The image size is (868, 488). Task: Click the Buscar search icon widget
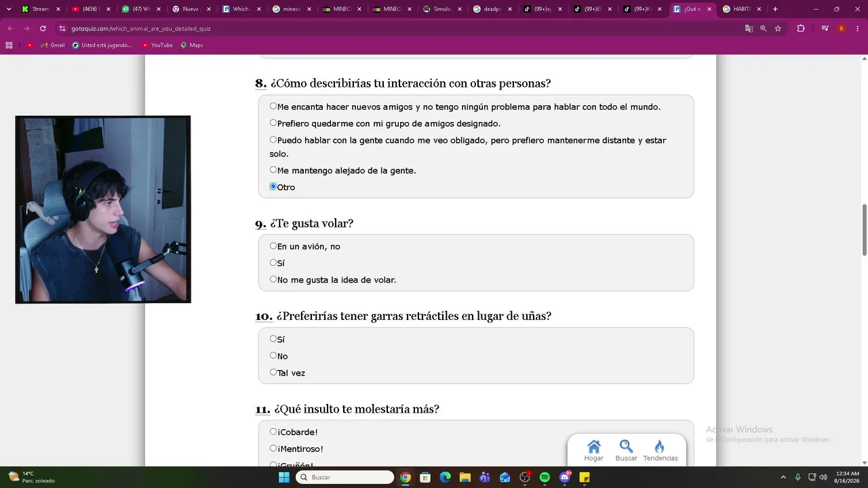626,451
